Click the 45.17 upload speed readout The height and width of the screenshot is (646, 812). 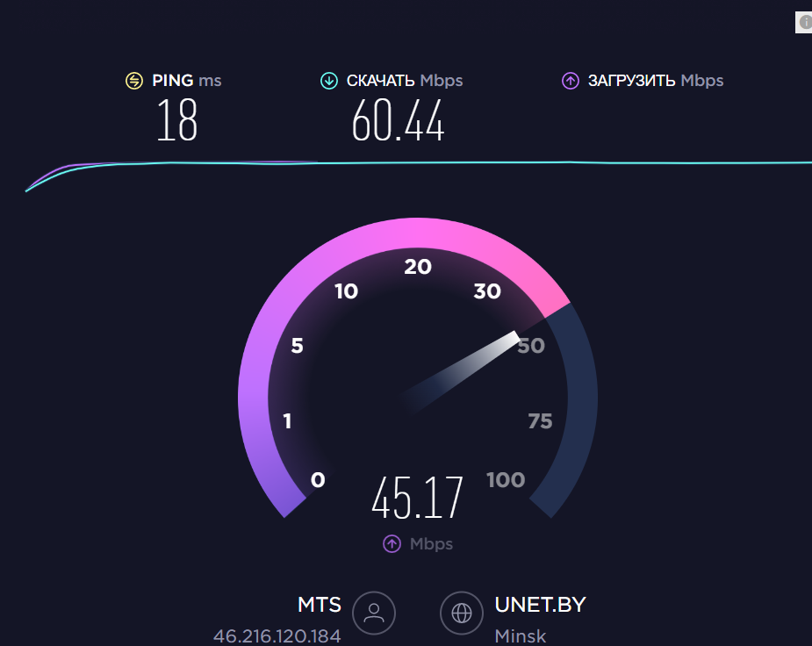pos(417,498)
